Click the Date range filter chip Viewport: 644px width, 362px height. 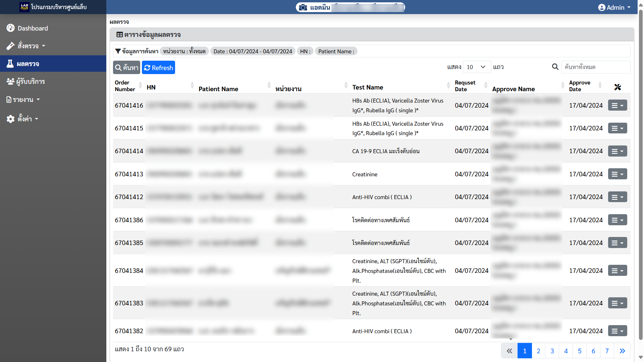click(x=253, y=51)
